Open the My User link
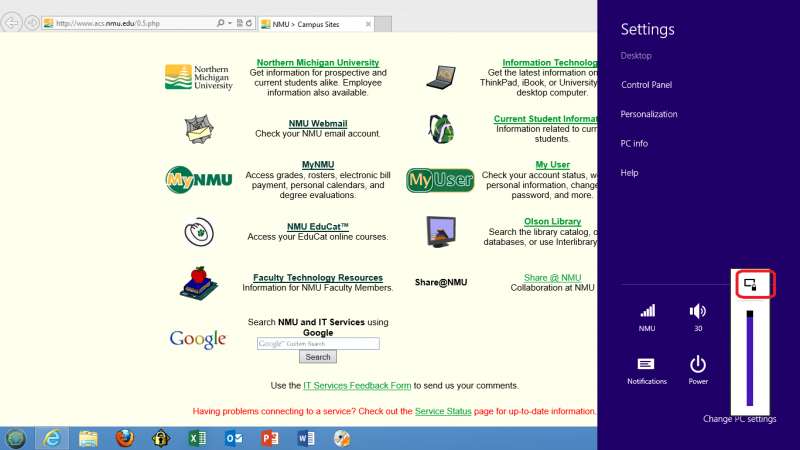 point(553,164)
